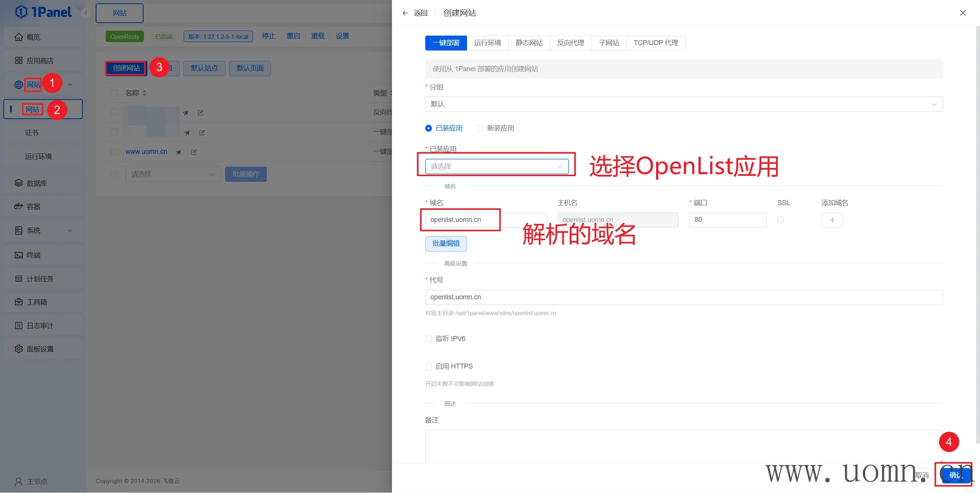
Task: Open the 应用商店 app store sidebar item
Action: 40,60
